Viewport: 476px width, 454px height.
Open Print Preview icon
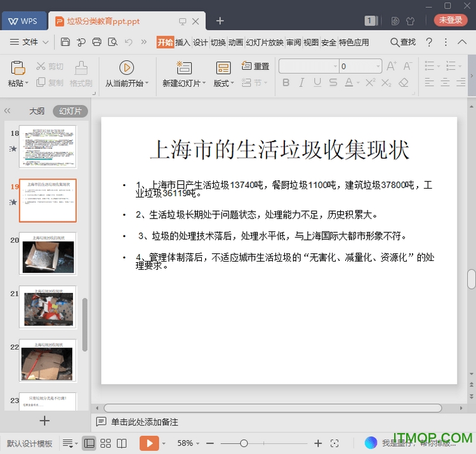coord(112,42)
